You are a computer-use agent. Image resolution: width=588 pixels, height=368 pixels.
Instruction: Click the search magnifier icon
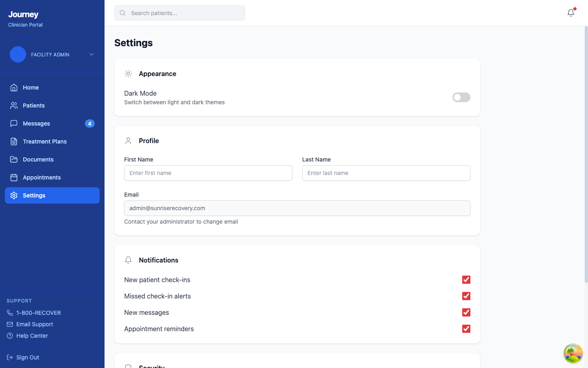122,13
